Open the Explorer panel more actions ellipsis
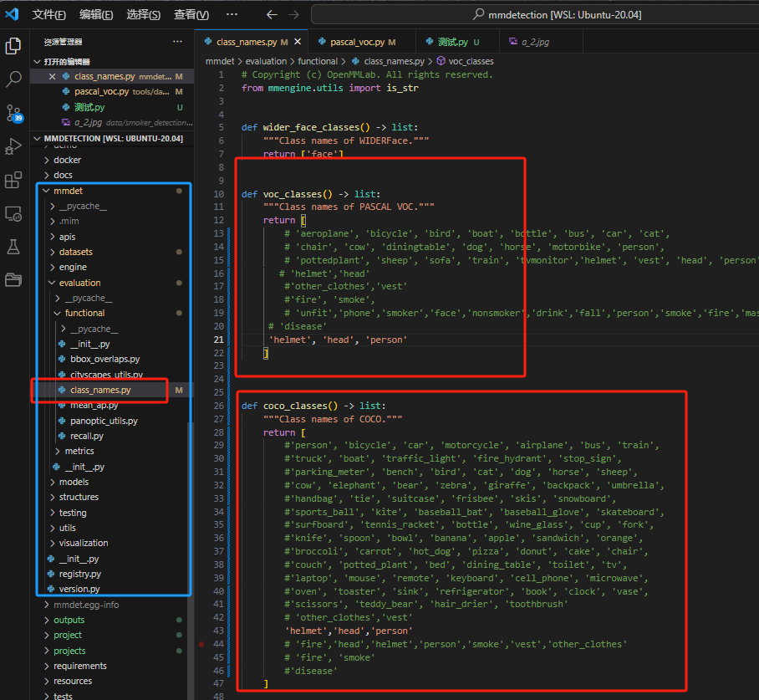Image resolution: width=759 pixels, height=700 pixels. click(x=177, y=42)
